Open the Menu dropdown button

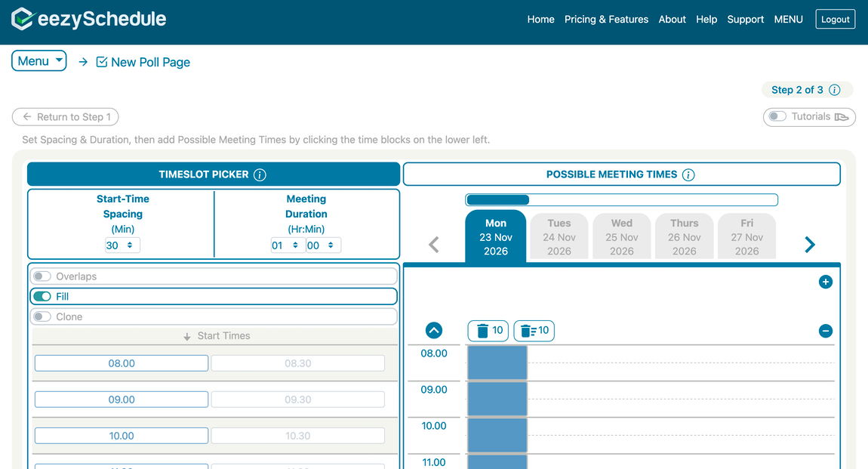tap(39, 61)
